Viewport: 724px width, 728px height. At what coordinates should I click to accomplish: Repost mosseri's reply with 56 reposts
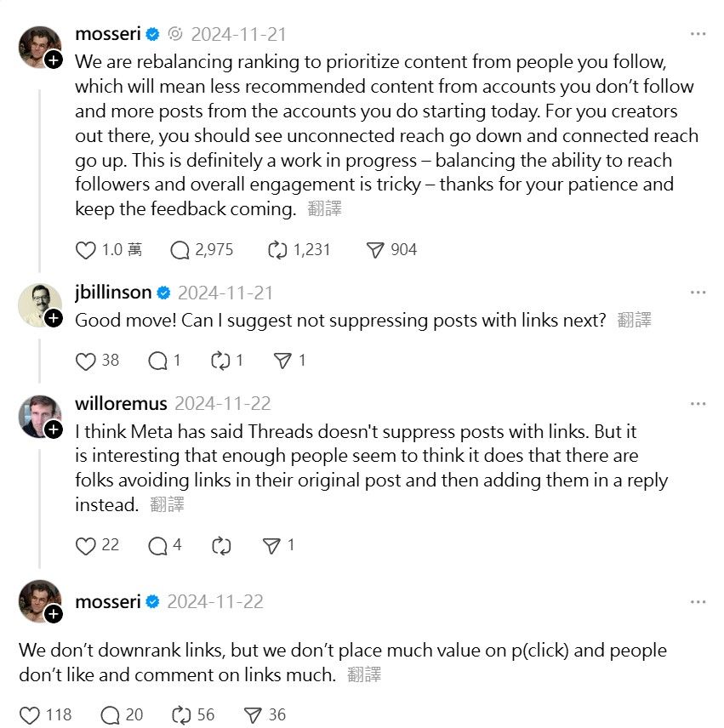tap(182, 715)
